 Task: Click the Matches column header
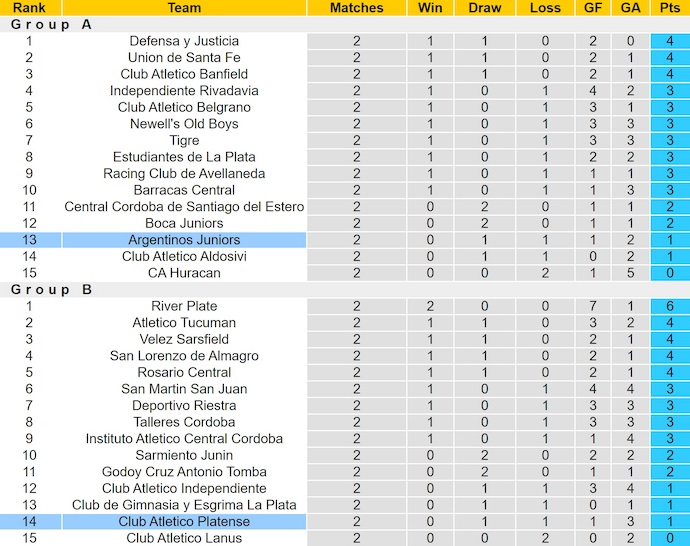(x=357, y=8)
